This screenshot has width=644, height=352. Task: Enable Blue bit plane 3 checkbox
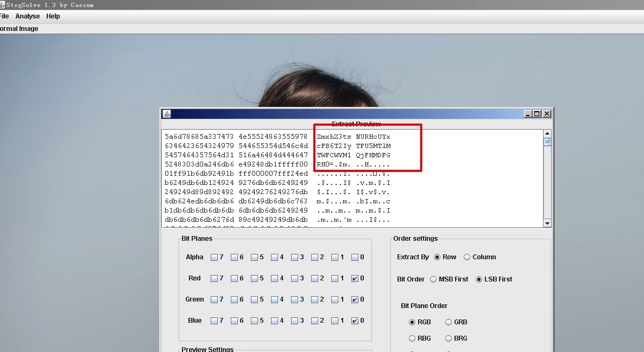coord(294,321)
